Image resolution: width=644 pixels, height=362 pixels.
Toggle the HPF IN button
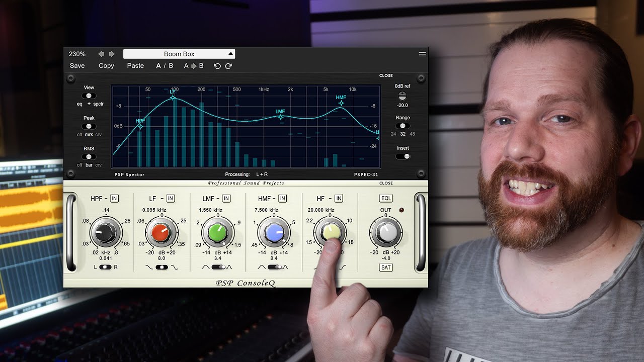pyautogui.click(x=114, y=199)
